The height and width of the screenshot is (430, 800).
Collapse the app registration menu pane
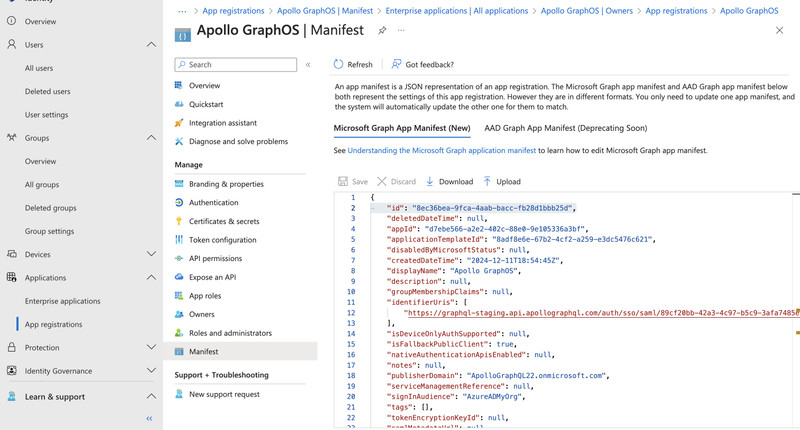coord(308,64)
